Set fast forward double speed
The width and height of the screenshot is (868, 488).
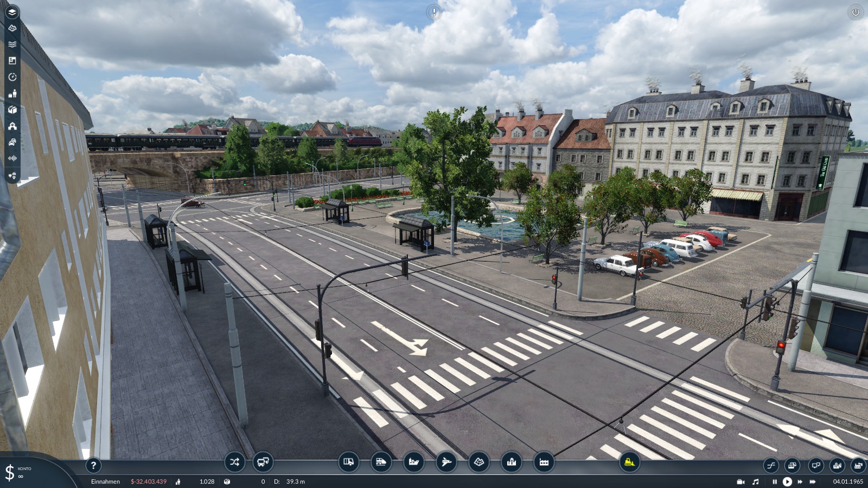[800, 481]
